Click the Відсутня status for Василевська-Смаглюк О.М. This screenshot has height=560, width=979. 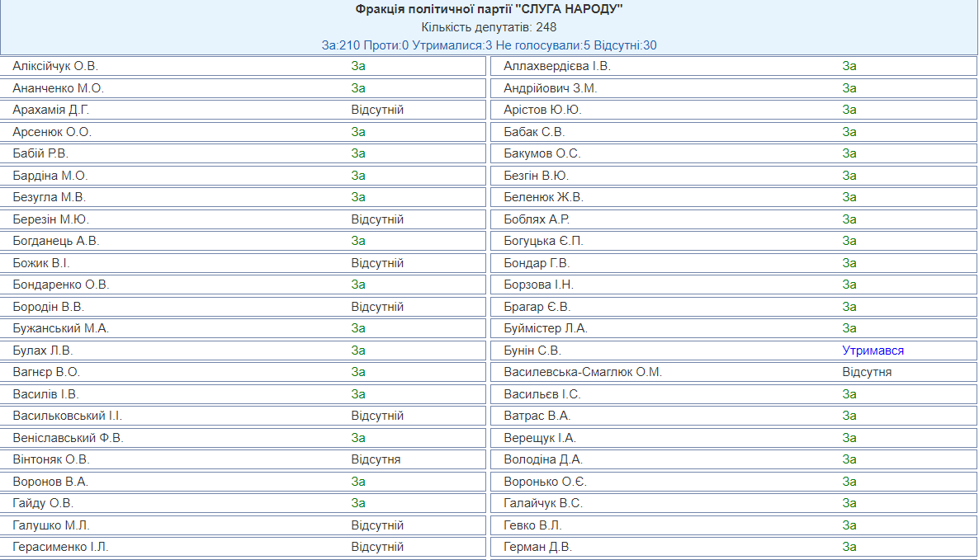coord(867,372)
